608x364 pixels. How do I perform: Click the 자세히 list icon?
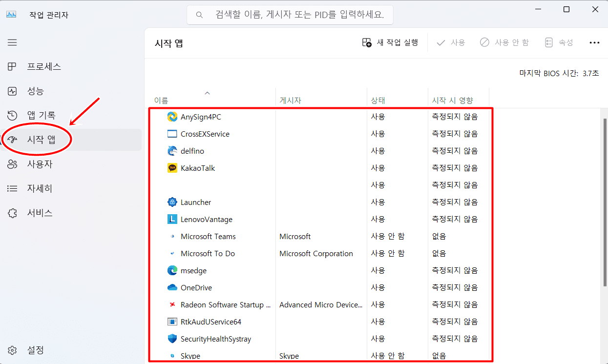point(12,189)
